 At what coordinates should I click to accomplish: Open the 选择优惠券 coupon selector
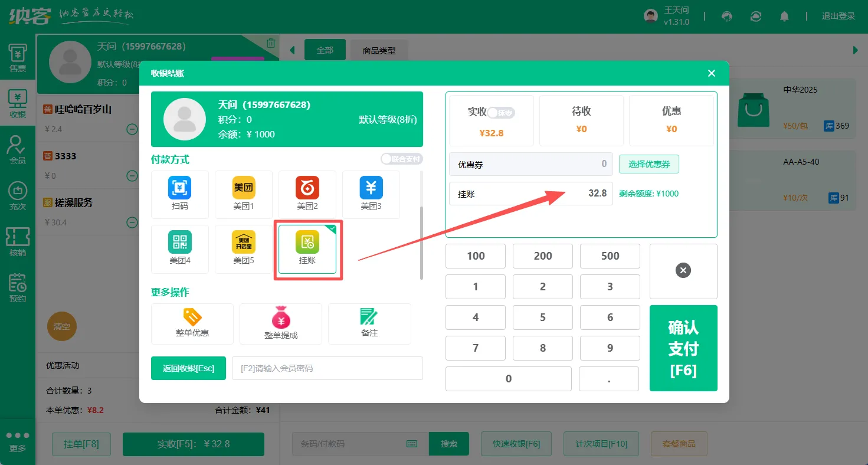pos(648,164)
